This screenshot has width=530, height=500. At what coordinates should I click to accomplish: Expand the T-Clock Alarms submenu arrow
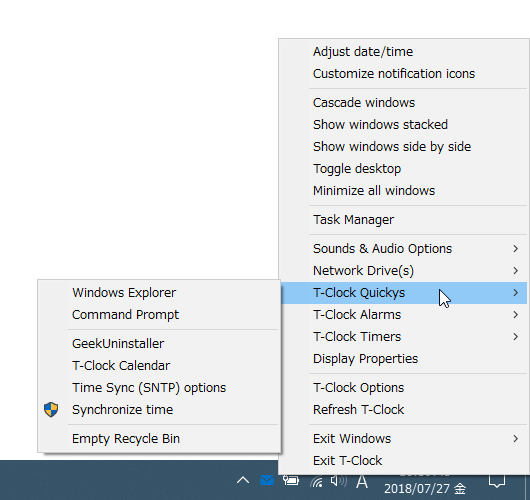pyautogui.click(x=515, y=315)
